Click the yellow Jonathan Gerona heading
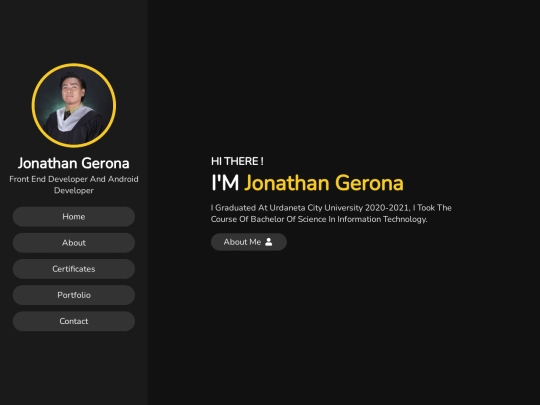 [324, 183]
